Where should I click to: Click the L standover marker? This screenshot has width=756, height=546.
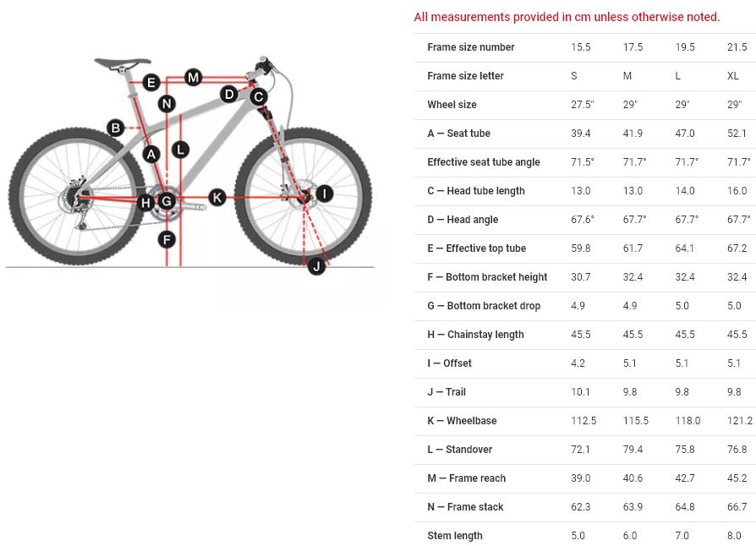click(x=181, y=150)
